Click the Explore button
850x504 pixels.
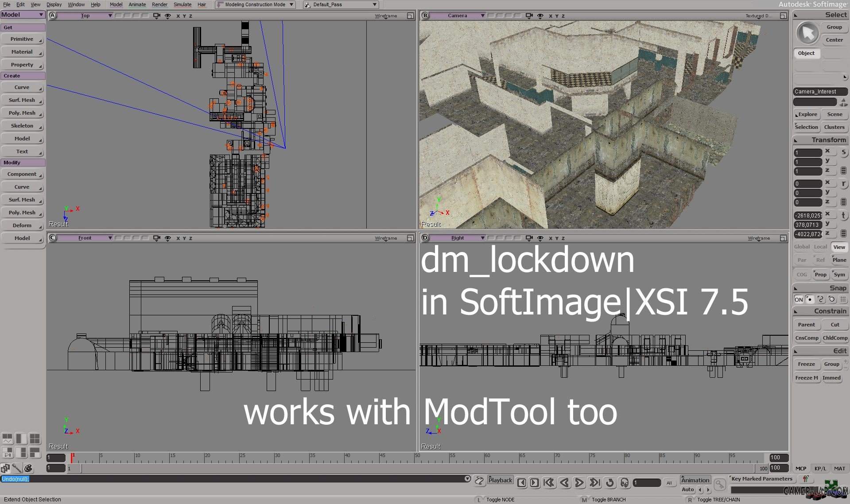point(806,114)
